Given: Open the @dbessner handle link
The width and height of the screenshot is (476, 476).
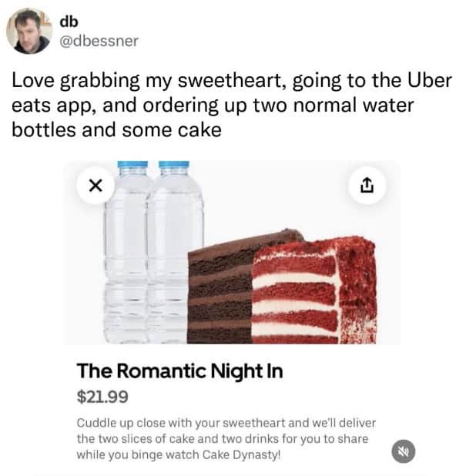Looking at the screenshot, I should (99, 41).
